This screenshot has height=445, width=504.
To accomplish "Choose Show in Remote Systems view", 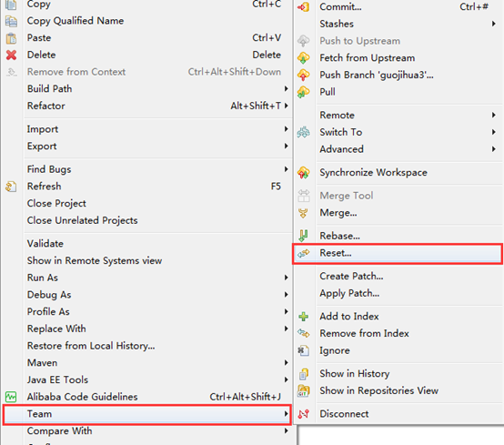I will [95, 261].
